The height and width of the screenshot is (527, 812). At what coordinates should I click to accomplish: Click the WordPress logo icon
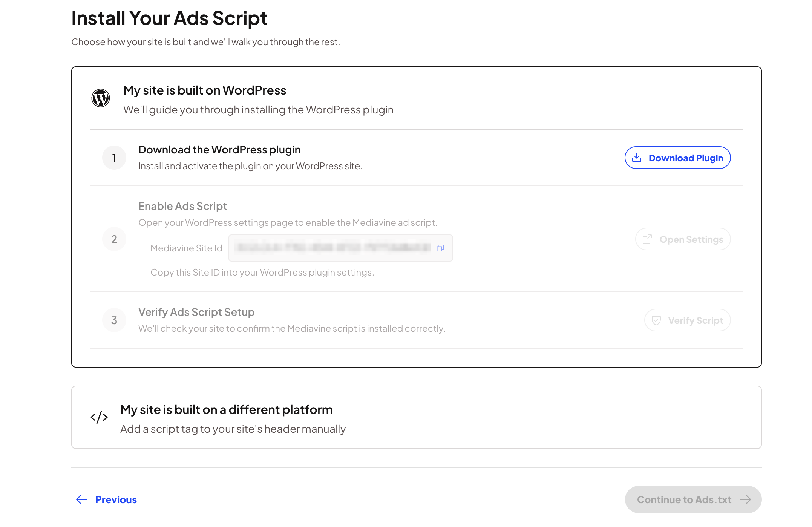pyautogui.click(x=101, y=98)
